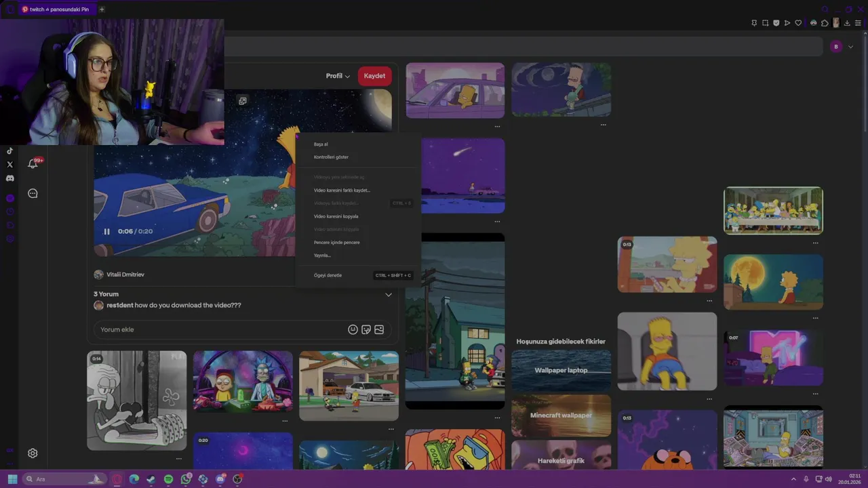Click the send/flow arrow toolbar icon
Image resolution: width=868 pixels, height=488 pixels.
coord(787,23)
